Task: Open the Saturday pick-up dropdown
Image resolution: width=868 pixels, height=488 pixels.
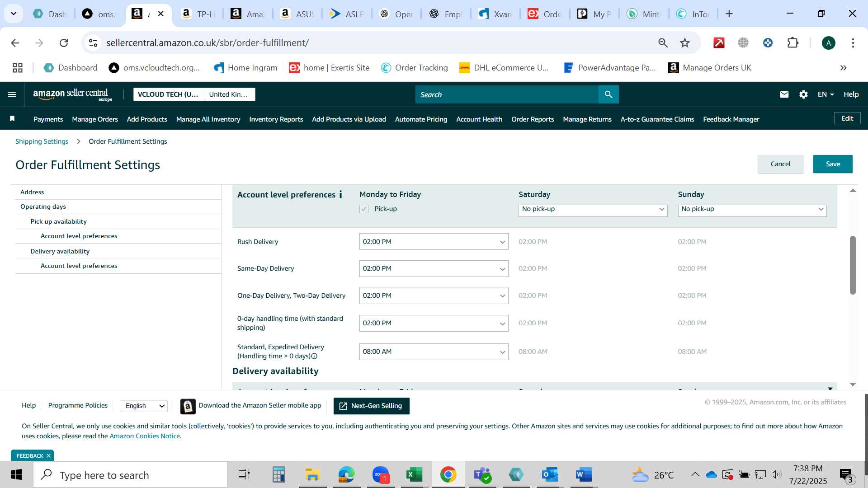Action: coord(593,209)
